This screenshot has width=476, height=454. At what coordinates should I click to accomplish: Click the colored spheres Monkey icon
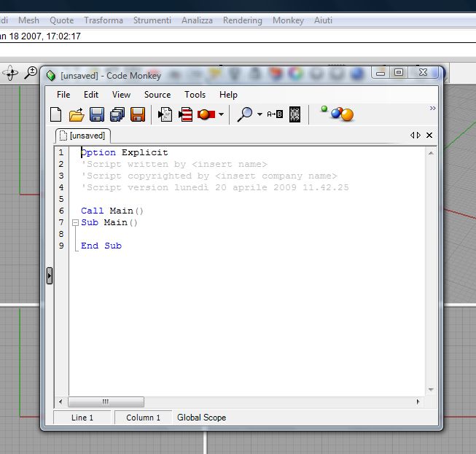click(x=338, y=114)
